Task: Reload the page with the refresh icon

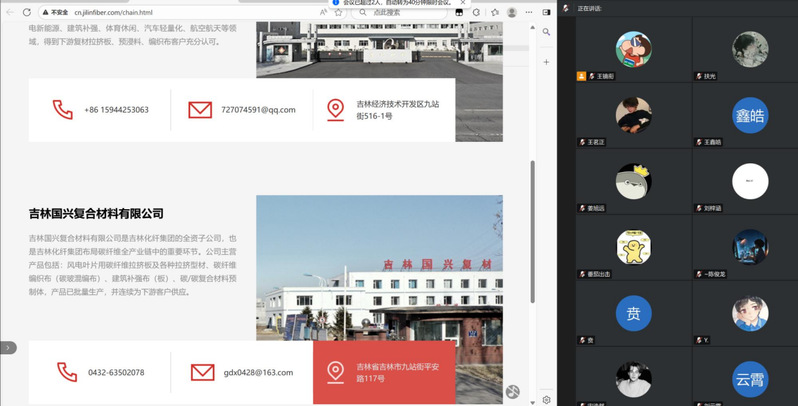Action: click(27, 12)
